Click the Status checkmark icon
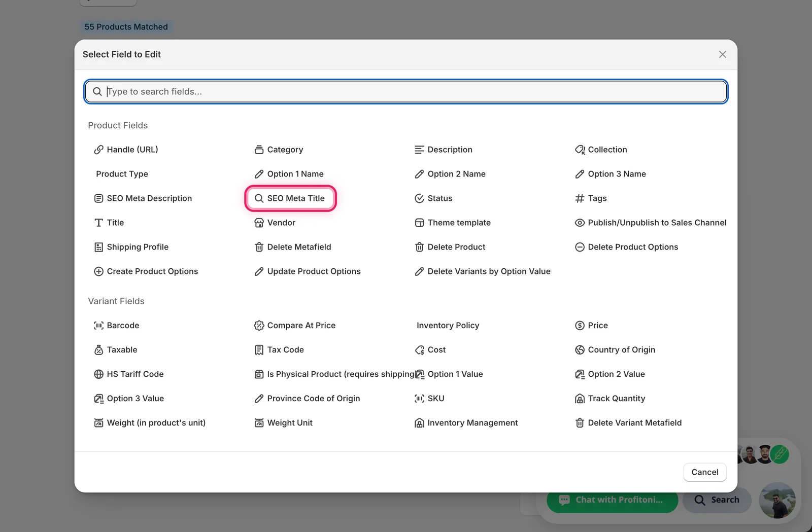Screen dimensions: 812x532 pyautogui.click(x=419, y=198)
